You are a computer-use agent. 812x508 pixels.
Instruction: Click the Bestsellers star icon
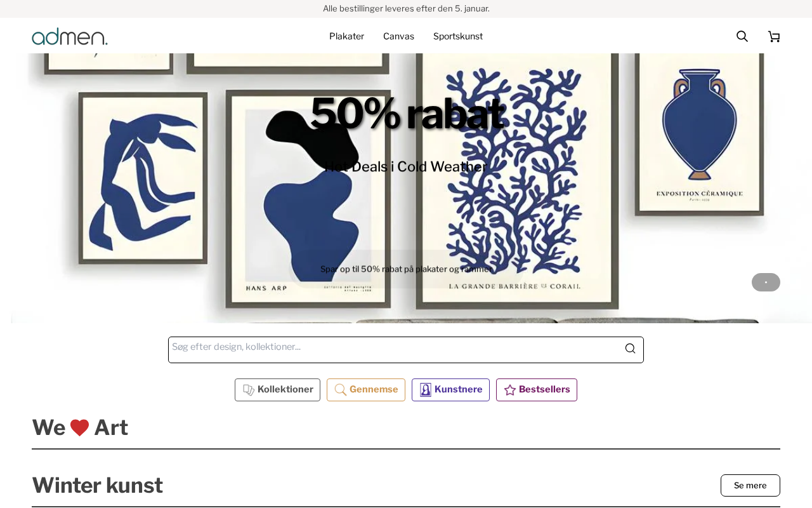510,390
